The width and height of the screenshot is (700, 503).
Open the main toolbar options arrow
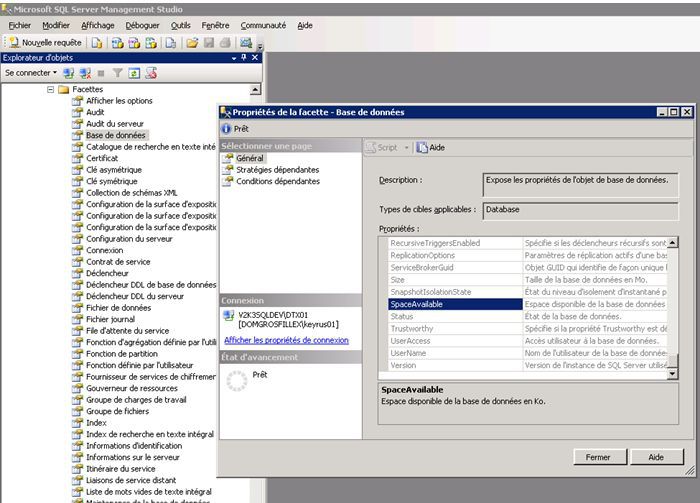[260, 45]
